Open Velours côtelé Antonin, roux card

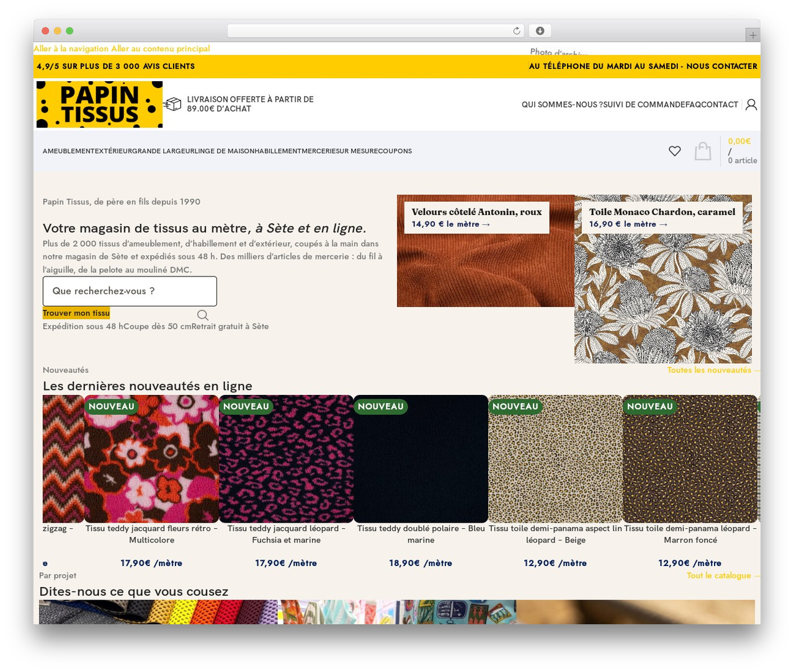[x=486, y=250]
